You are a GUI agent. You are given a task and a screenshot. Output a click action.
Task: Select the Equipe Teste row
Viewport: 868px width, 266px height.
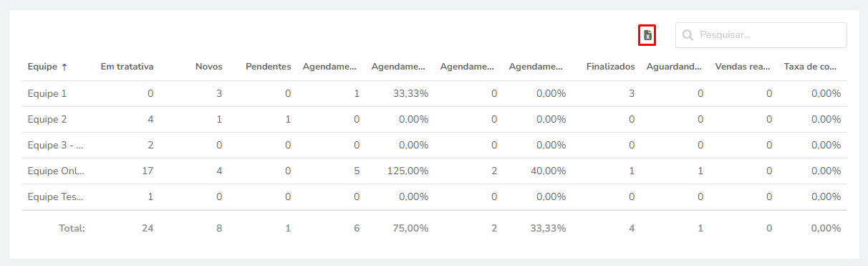(434, 196)
